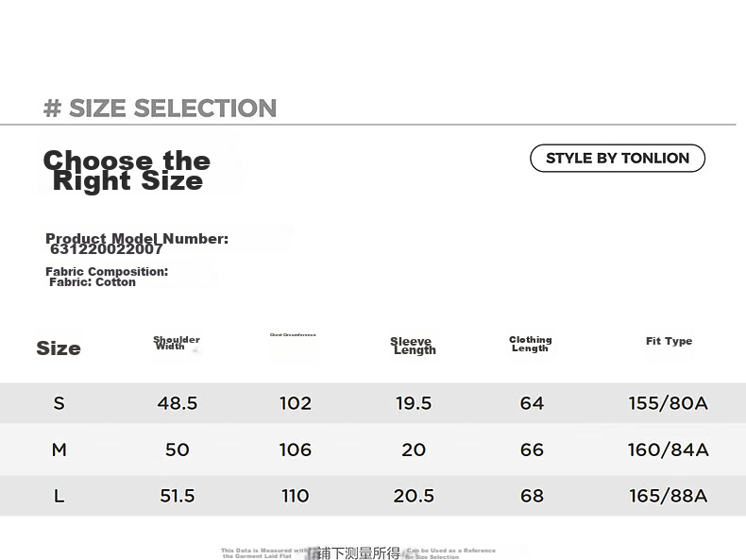Select the L size row label

coord(59,496)
